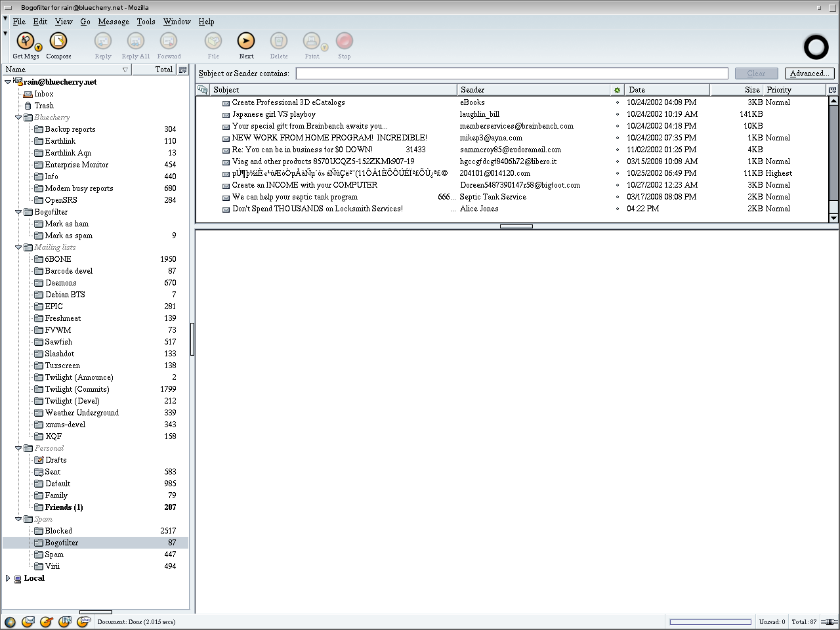Open Composer component icon in status bar
The height and width of the screenshot is (630, 840).
tap(47, 621)
